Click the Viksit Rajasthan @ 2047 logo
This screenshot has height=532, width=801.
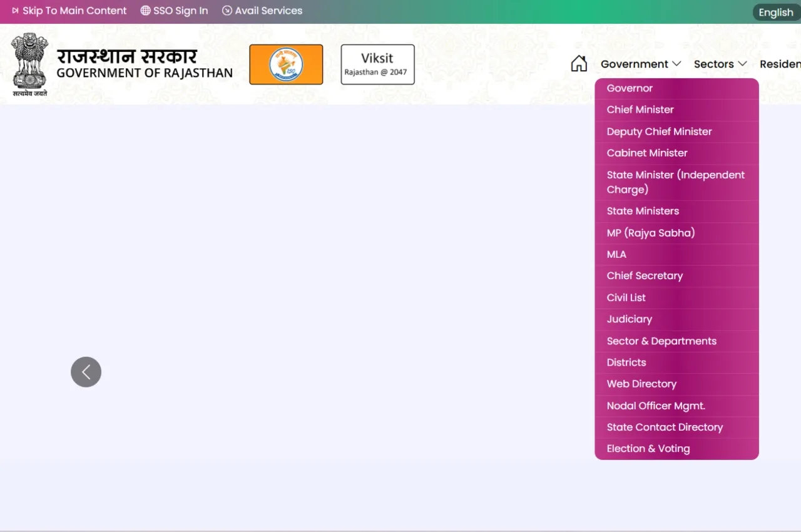pyautogui.click(x=377, y=64)
